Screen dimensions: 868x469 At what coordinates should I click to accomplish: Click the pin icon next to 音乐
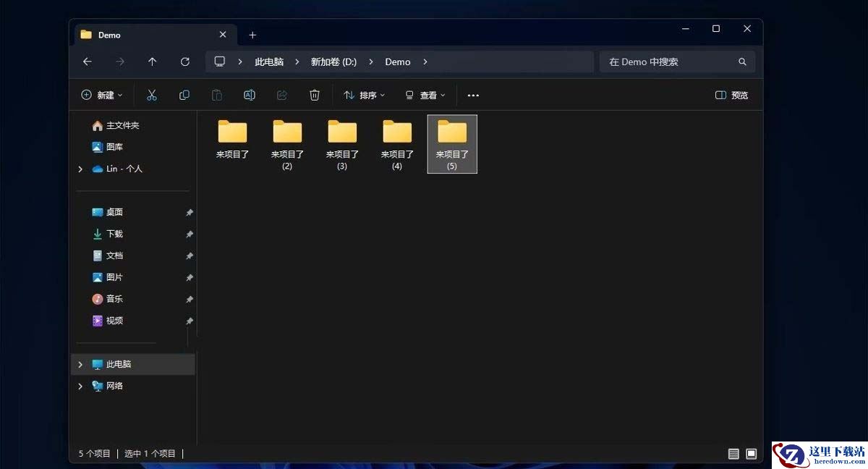[190, 300]
